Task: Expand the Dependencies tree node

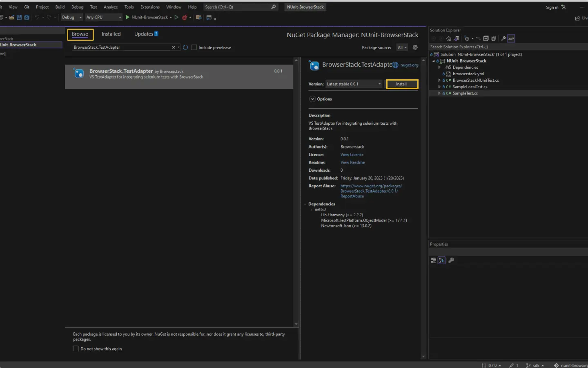Action: [x=439, y=67]
